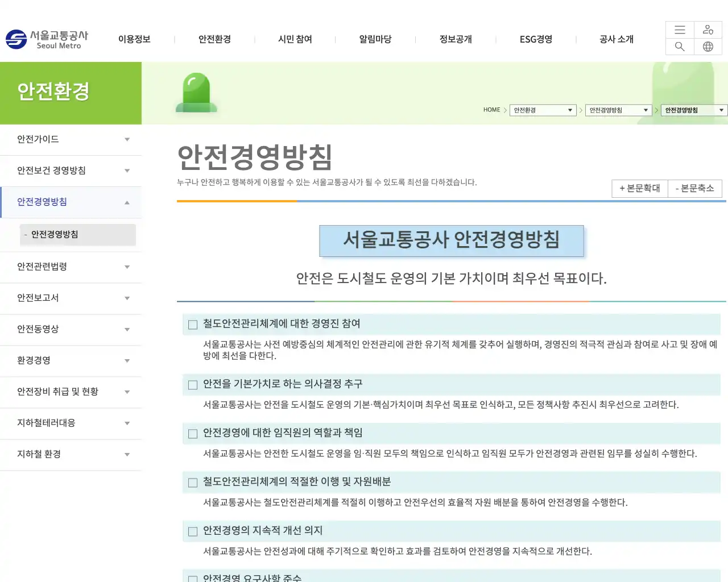Viewport: 728px width, 582px height.
Task: Click the box icon beside 안전경영의 지속적 개선 의지
Action: click(193, 531)
